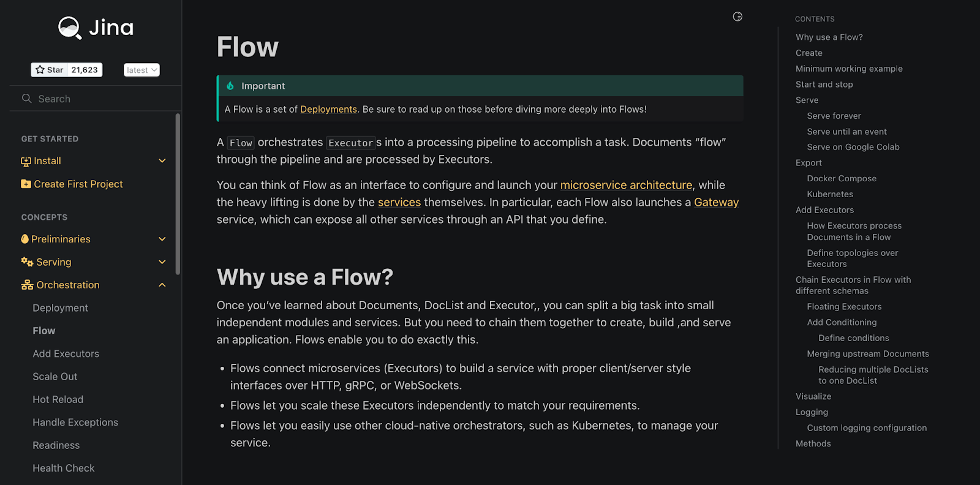Open the Deployments link in Important note
Screen dimensions: 980x485
tap(328, 109)
